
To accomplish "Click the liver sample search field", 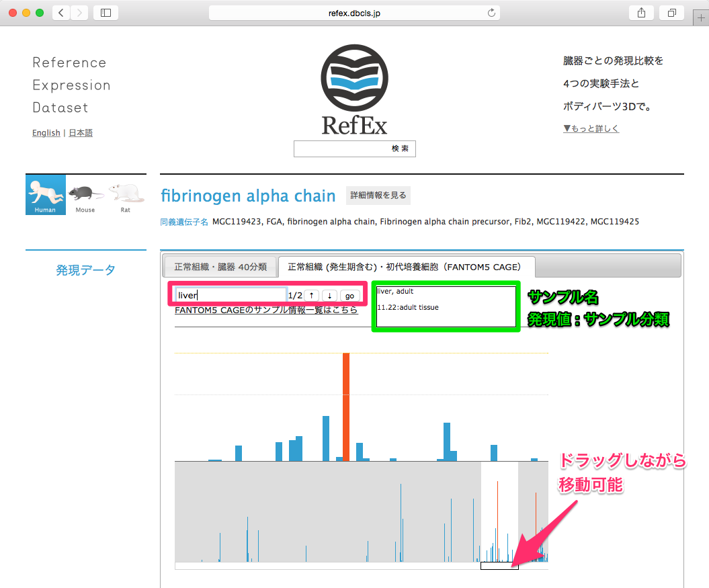I will click(x=231, y=296).
